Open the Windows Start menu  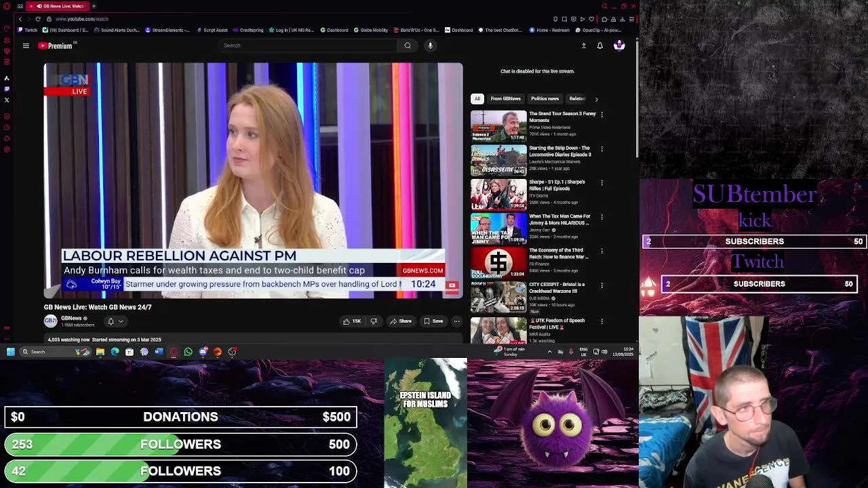click(10, 352)
